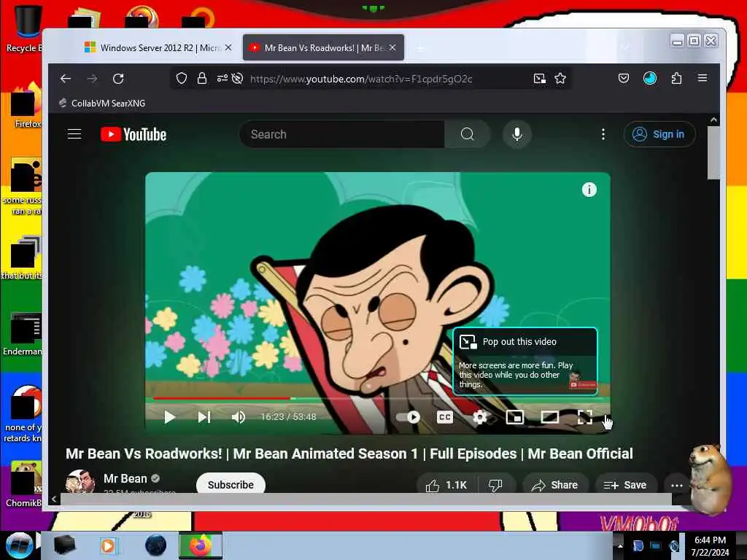Click the browser back arrow
The image size is (747, 560).
(x=66, y=79)
